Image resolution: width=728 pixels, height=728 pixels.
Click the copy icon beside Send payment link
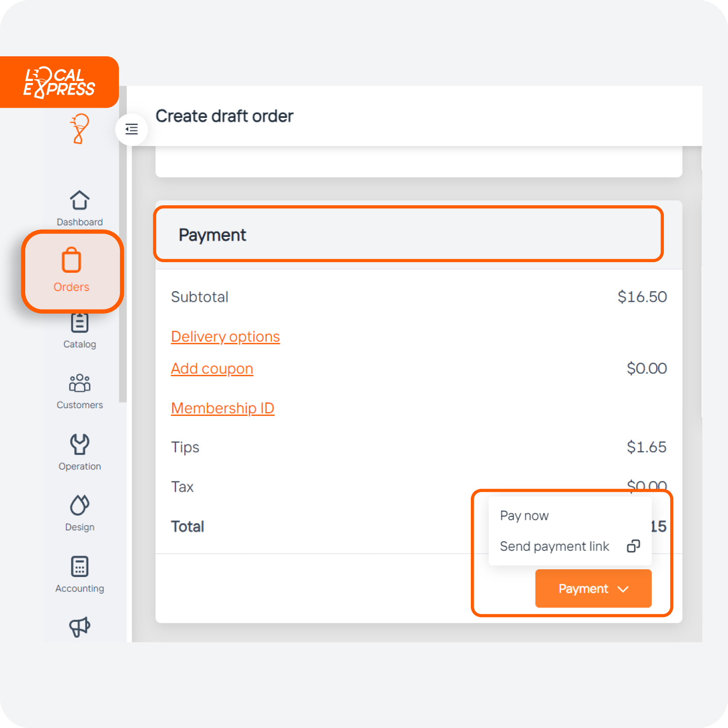tap(633, 546)
